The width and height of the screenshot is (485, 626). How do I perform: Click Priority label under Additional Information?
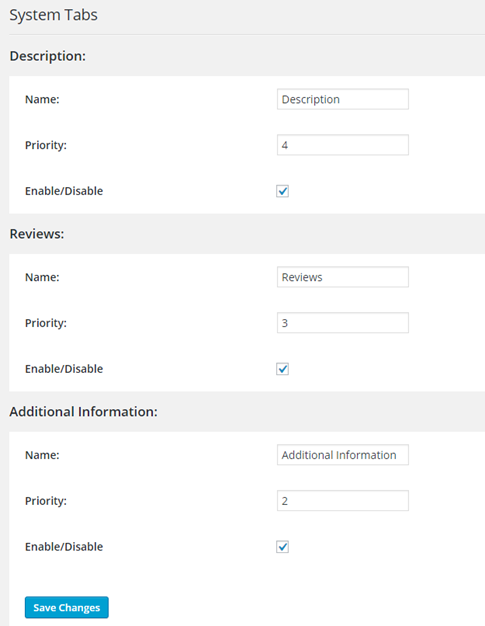(x=46, y=501)
